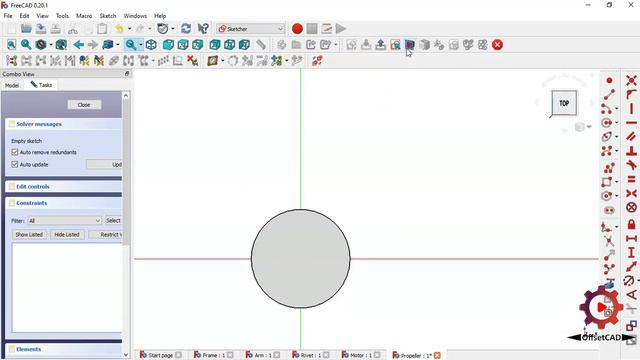The image size is (640, 360).
Task: Expand the create polyline-rectangle tool dropdown
Action: tap(617, 181)
